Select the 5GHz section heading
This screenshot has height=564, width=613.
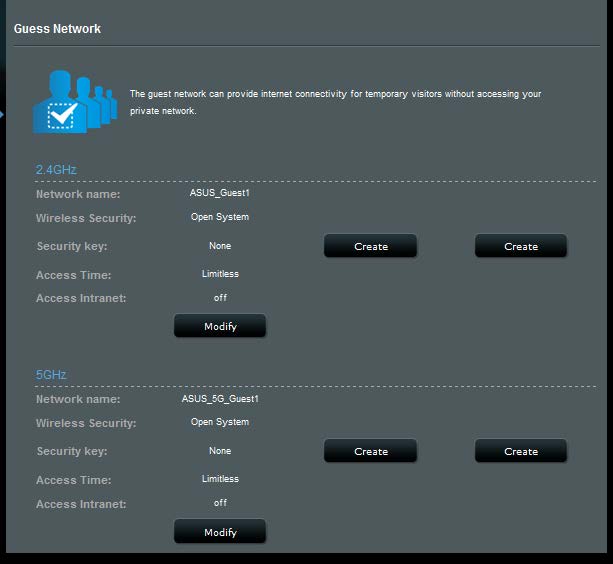click(x=51, y=375)
